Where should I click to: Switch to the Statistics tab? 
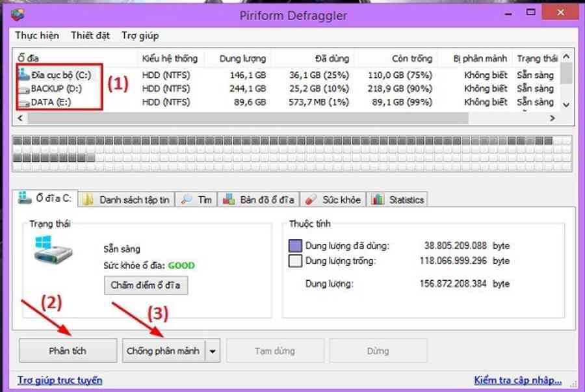click(x=397, y=200)
